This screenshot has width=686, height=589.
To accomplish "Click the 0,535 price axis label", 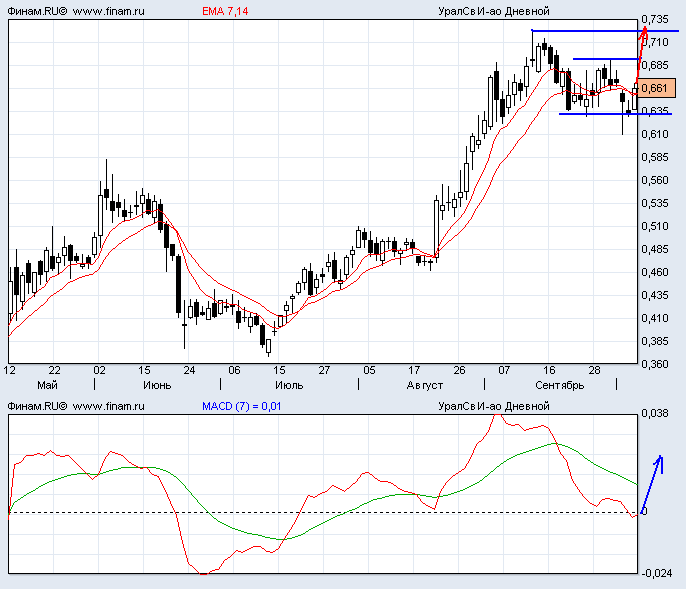I will [655, 203].
